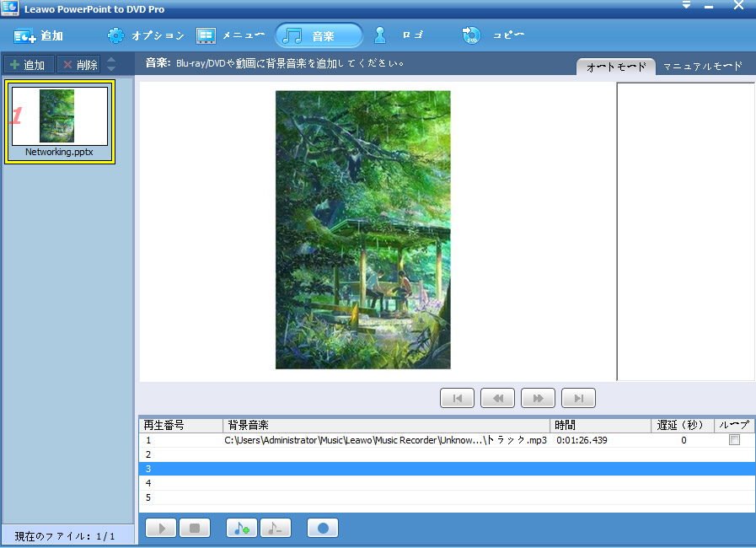Select the highlighted music row 3

click(x=447, y=469)
